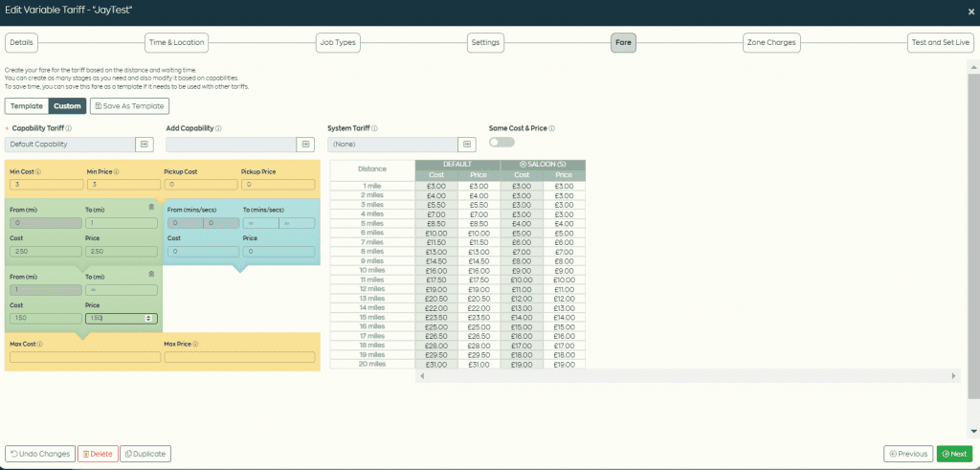Screen dimensions: 980x470
Task: Click Save As Template button
Action: tap(129, 106)
